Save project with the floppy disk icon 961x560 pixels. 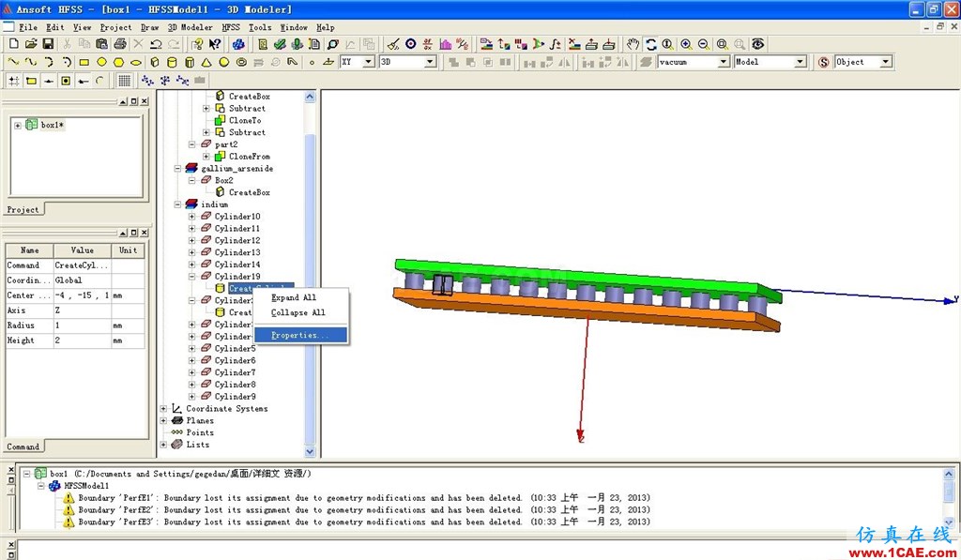tap(48, 44)
